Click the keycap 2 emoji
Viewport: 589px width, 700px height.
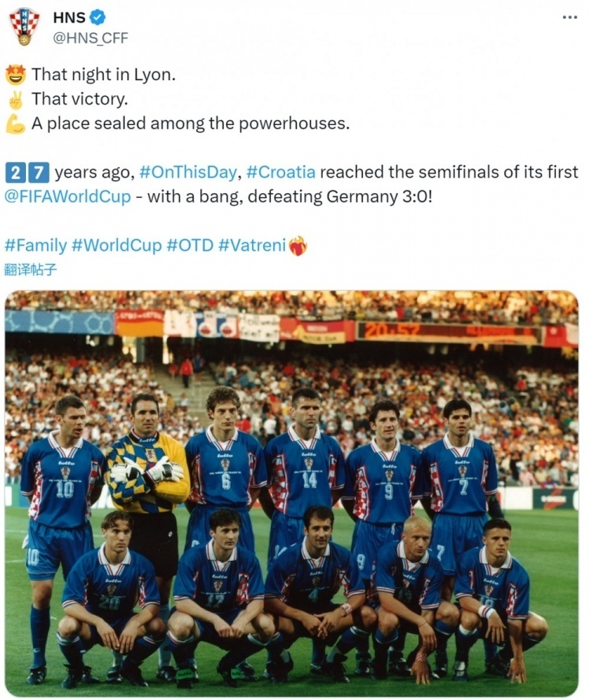point(15,172)
